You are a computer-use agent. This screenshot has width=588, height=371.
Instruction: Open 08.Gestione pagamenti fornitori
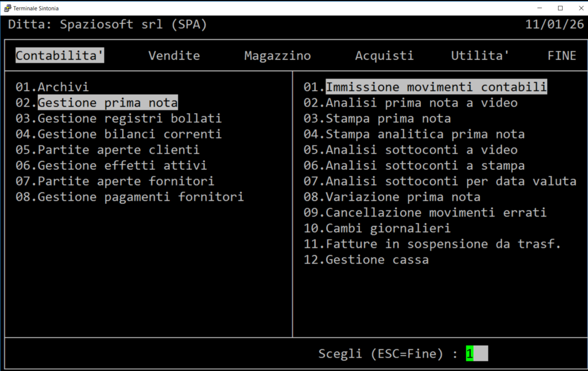tap(130, 197)
